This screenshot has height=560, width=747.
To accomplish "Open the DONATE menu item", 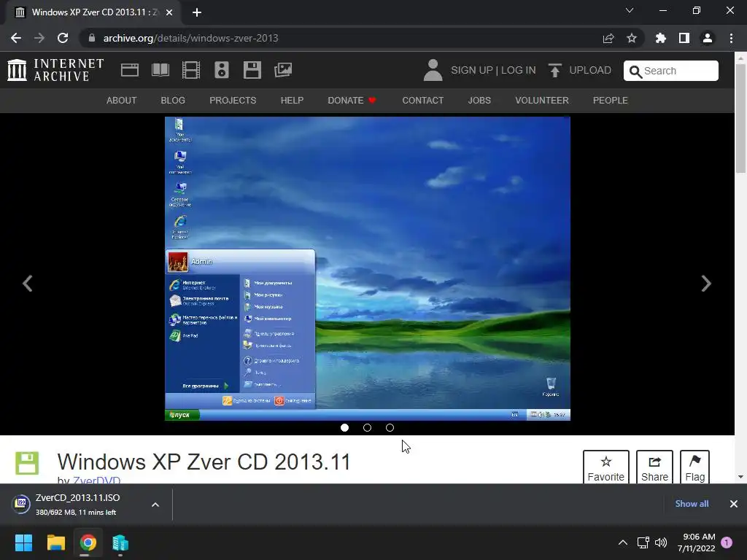I will point(352,101).
